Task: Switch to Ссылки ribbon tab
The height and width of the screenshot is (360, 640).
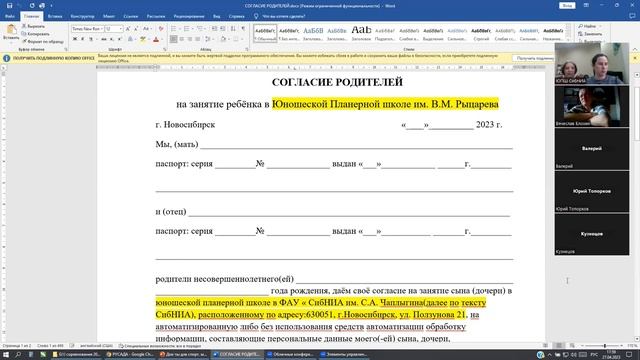Action: point(131,16)
